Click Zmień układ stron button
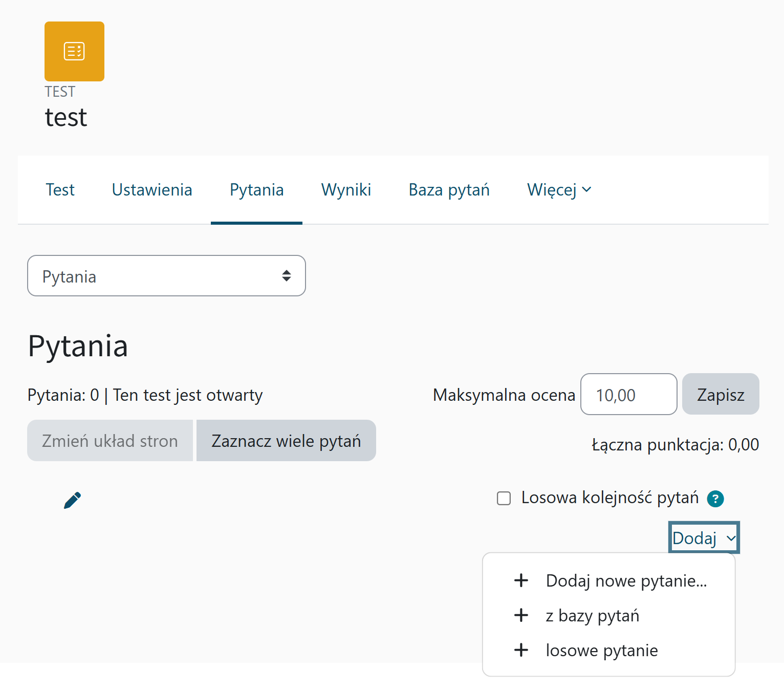The image size is (784, 691). 110,441
